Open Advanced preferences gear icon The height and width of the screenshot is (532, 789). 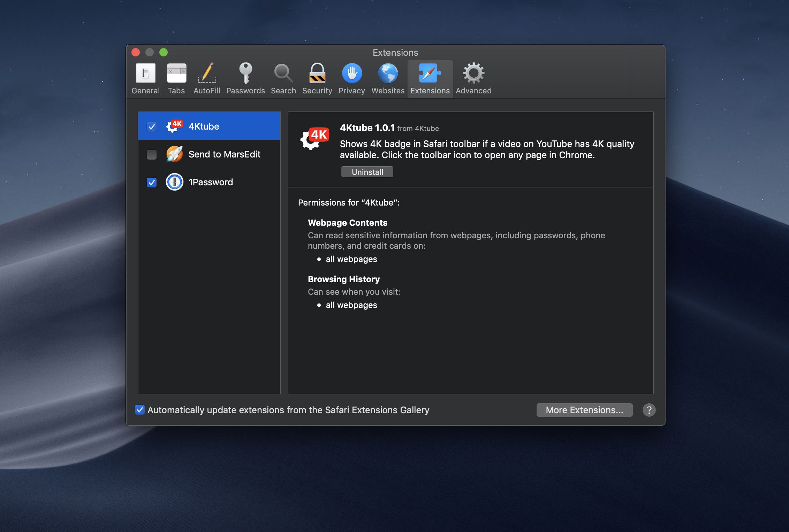473,73
